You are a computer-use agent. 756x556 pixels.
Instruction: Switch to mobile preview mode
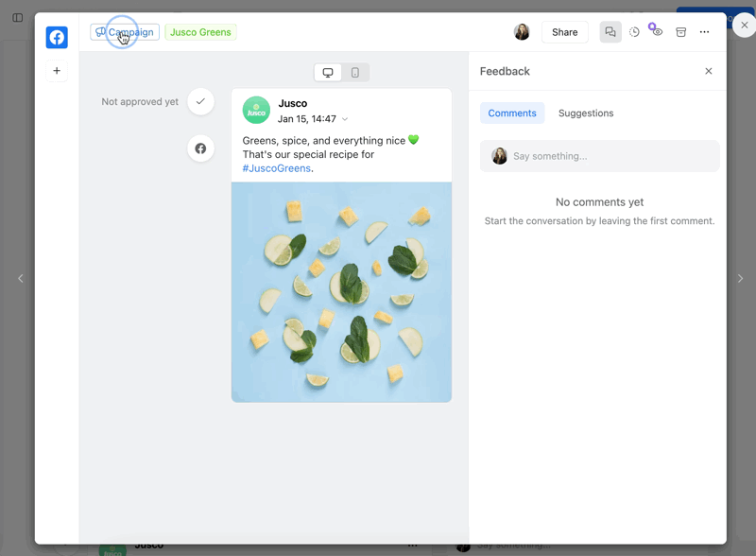point(355,73)
